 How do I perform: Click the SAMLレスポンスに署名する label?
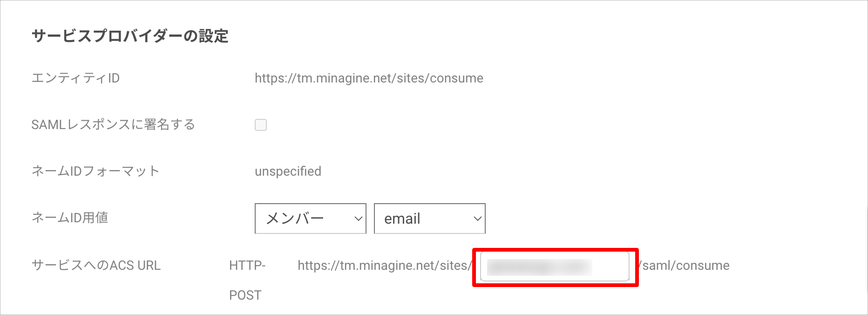(113, 124)
